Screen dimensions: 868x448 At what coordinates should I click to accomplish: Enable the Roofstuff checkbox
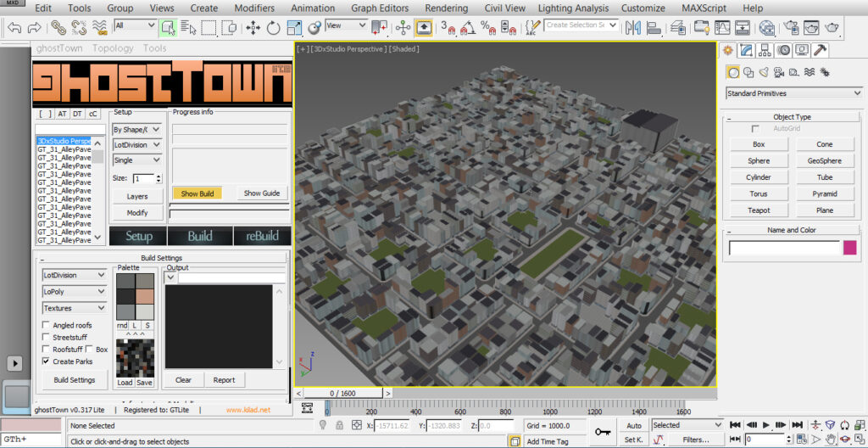pos(47,350)
